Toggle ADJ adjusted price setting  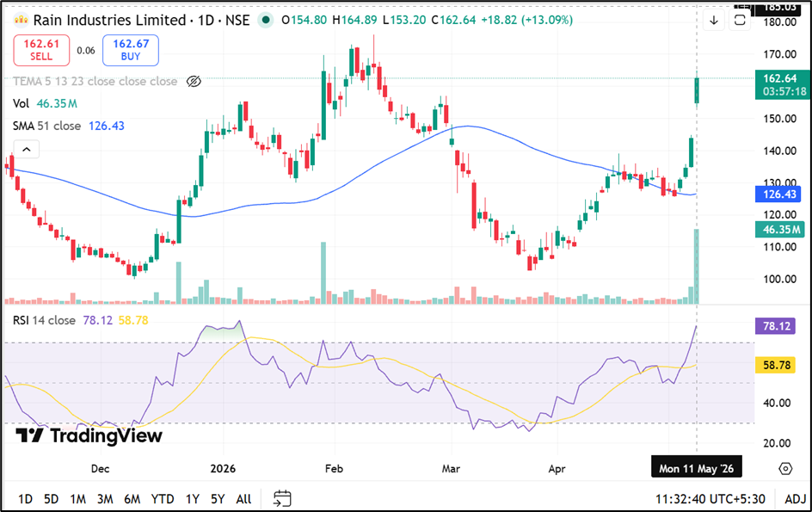(795, 499)
